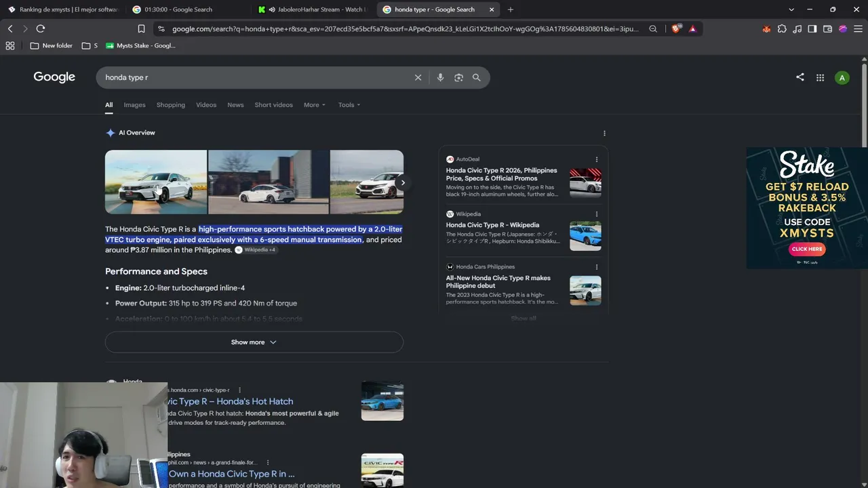Click the Stake ad CLICK HERE button
Viewport: 868px width, 488px height.
pos(807,249)
